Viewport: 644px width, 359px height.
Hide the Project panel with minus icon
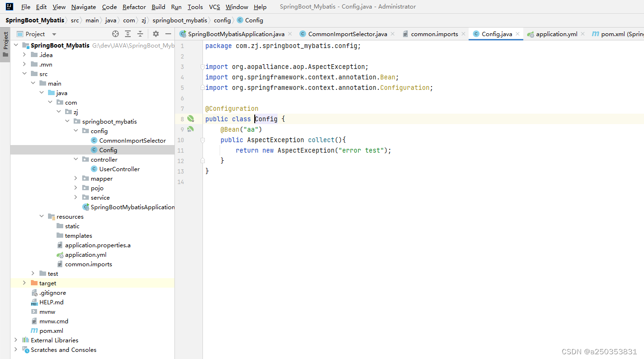pyautogui.click(x=168, y=34)
